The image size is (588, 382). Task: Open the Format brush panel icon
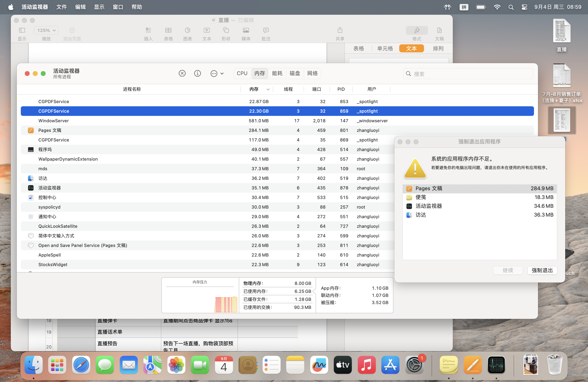coord(417,30)
